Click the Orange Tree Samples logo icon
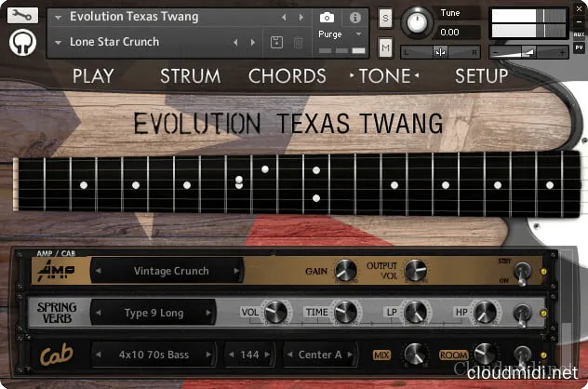The image size is (588, 389). [x=23, y=43]
